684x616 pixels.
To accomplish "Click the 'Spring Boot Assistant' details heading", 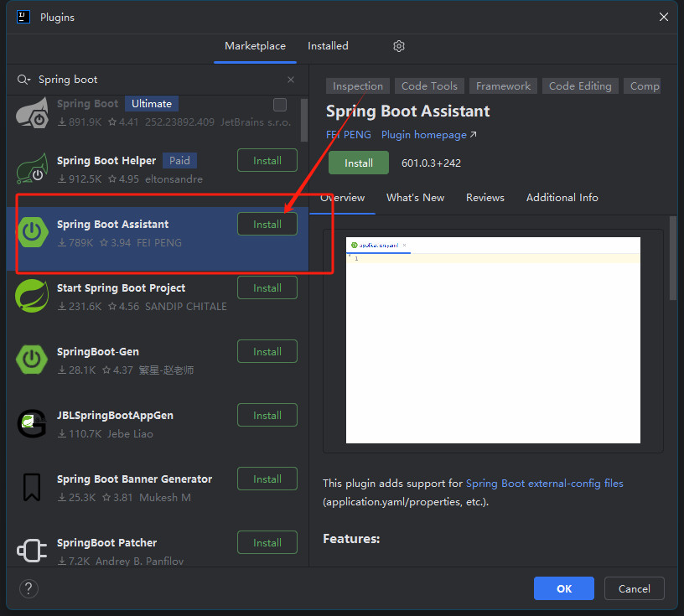I will pyautogui.click(x=408, y=111).
